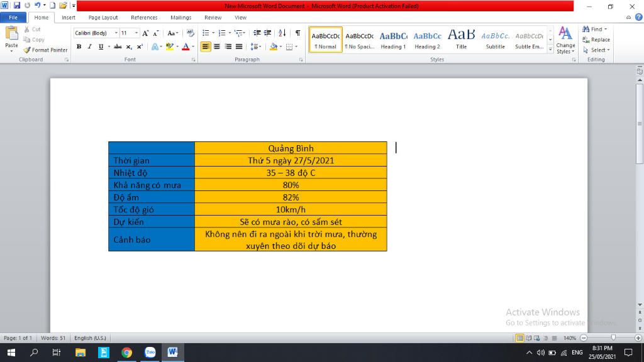Increase paragraph indent
This screenshot has width=644, height=362.
tap(268, 33)
